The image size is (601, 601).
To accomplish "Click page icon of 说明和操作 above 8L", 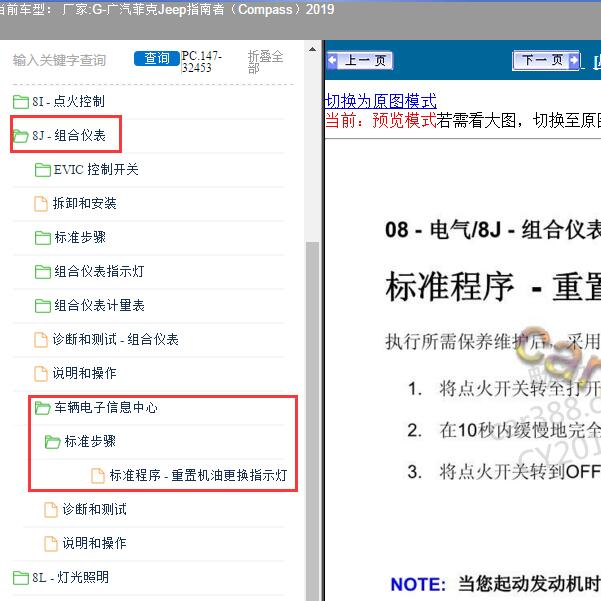I will point(51,544).
